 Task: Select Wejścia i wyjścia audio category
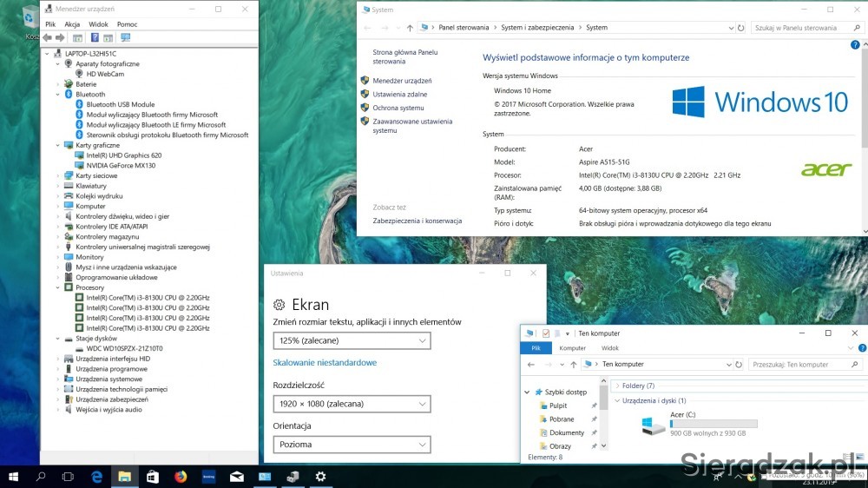[x=108, y=409]
